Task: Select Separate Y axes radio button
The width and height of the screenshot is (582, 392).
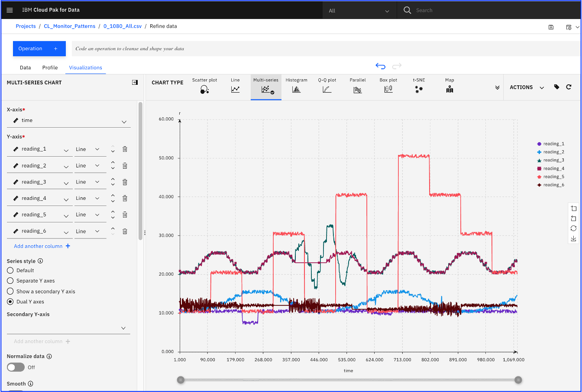Action: [10, 281]
